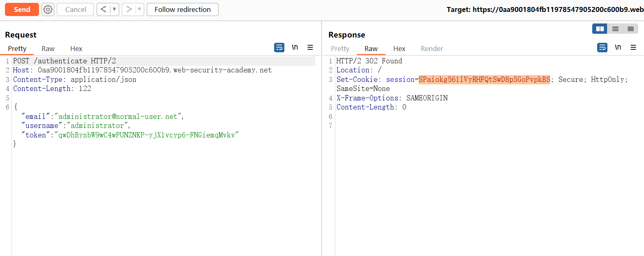Image resolution: width=644 pixels, height=256 pixels.
Task: Toggle non-printable characters in Request panel
Action: (295, 47)
